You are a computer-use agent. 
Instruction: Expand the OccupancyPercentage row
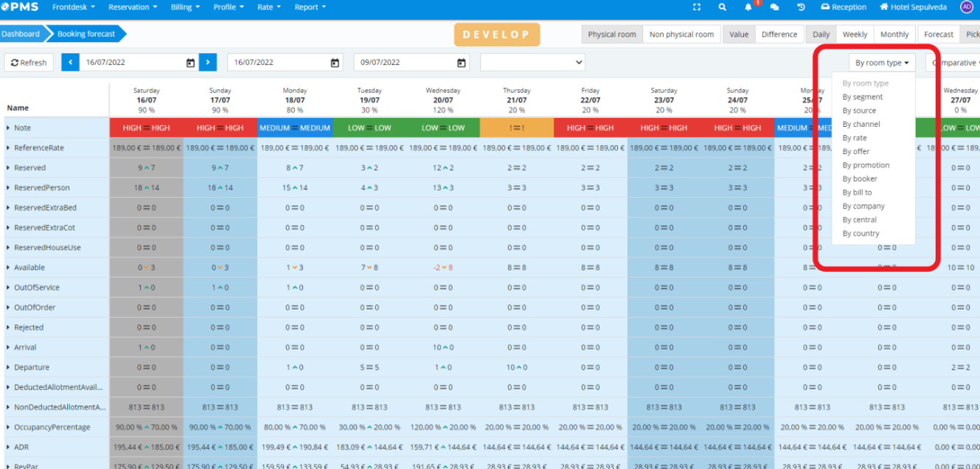8,428
